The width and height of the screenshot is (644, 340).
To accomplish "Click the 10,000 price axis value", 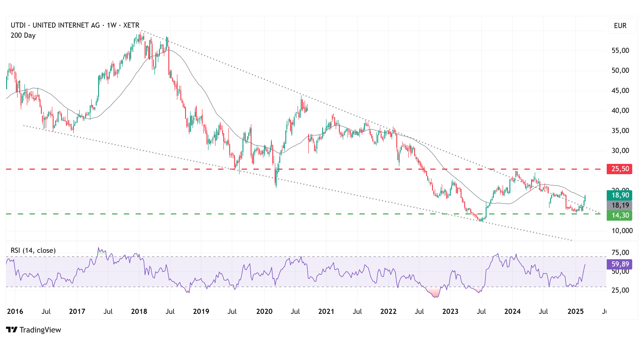I will coord(622,231).
